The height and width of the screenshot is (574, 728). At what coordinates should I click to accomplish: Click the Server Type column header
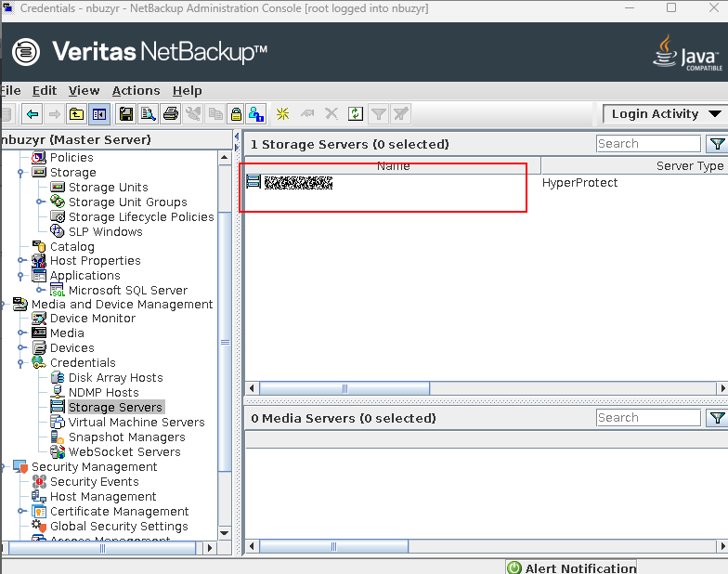pyautogui.click(x=634, y=165)
